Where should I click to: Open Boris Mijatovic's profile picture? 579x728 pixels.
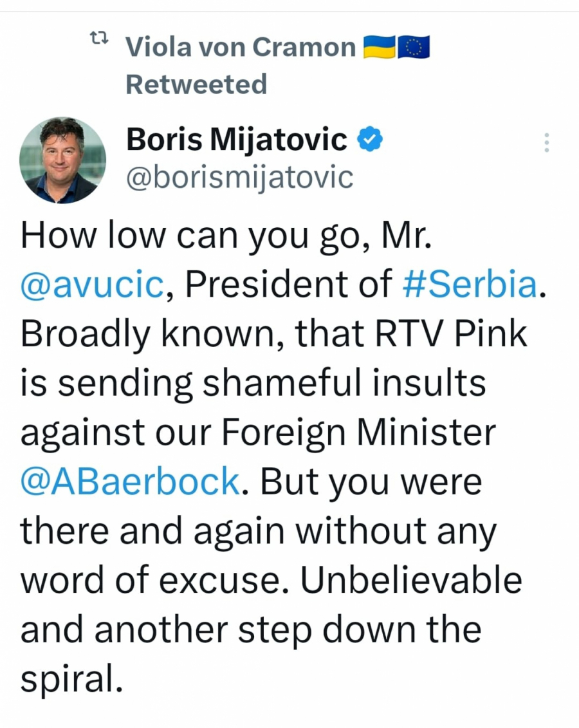point(62,160)
